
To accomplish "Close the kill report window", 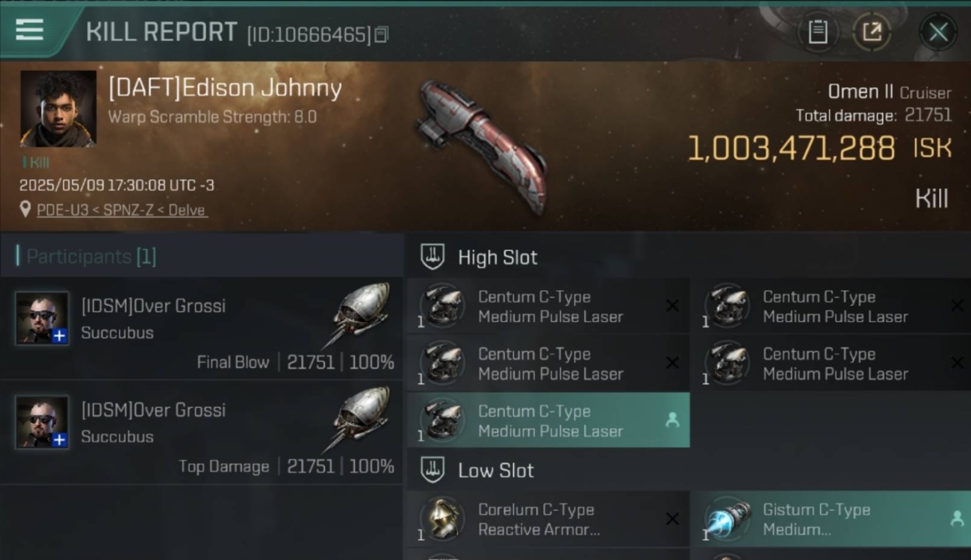I will point(938,32).
